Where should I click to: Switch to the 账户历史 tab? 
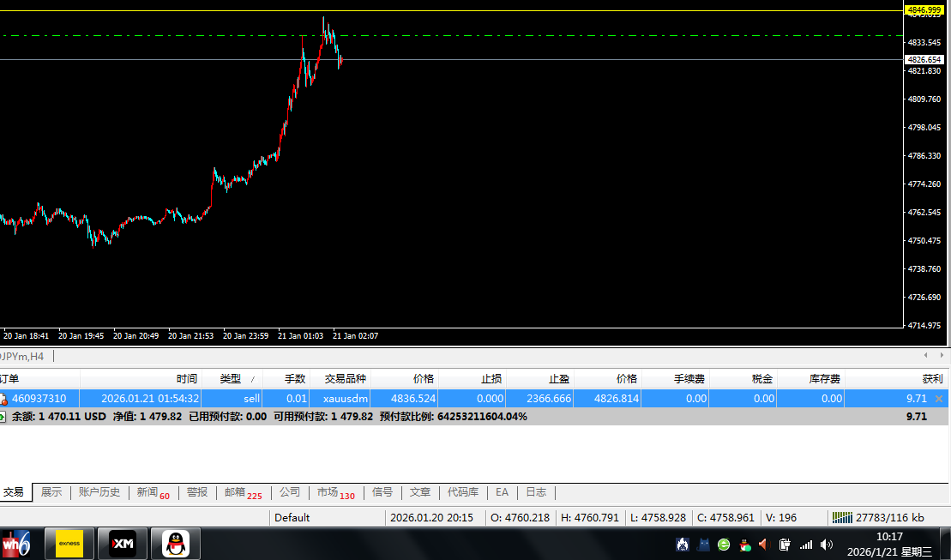[x=99, y=492]
